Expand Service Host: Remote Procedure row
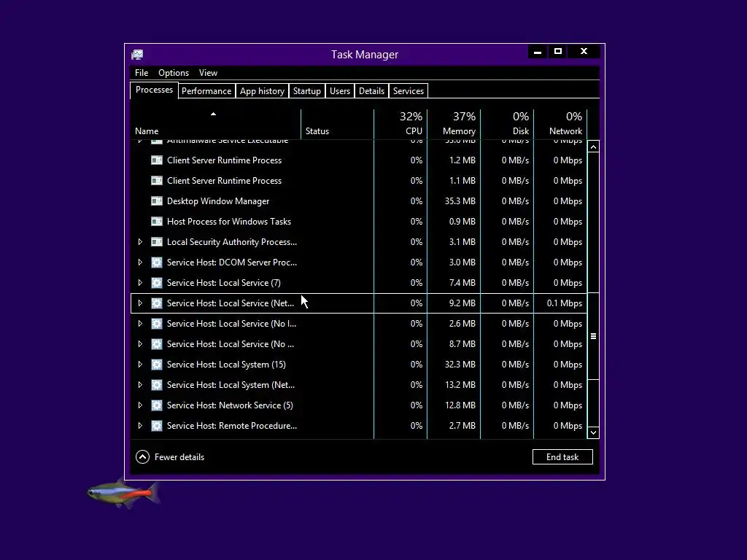The height and width of the screenshot is (560, 747). click(140, 426)
